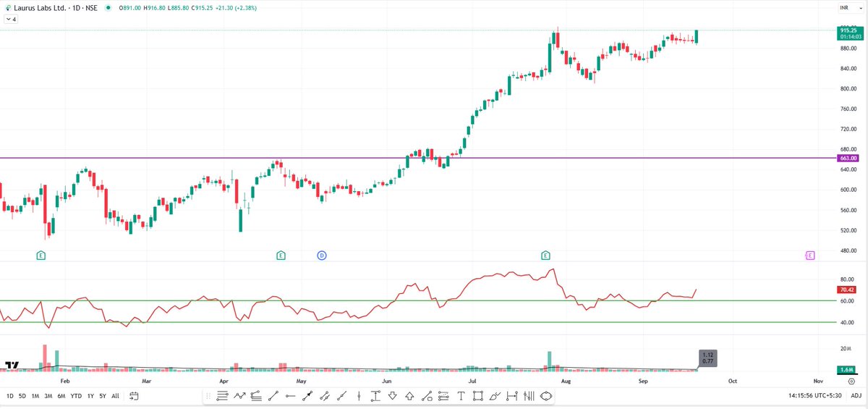Viewport: 868px width, 409px height.
Task: Click the Oct label on time axis
Action: pyautogui.click(x=733, y=380)
